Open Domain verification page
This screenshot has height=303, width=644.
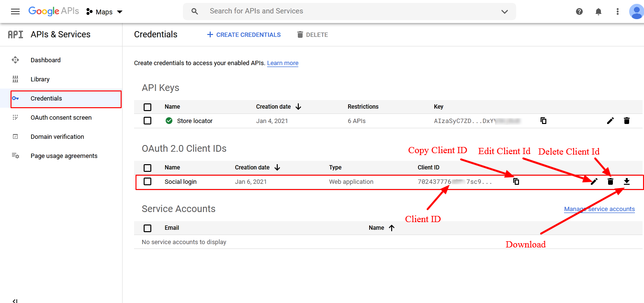57,137
